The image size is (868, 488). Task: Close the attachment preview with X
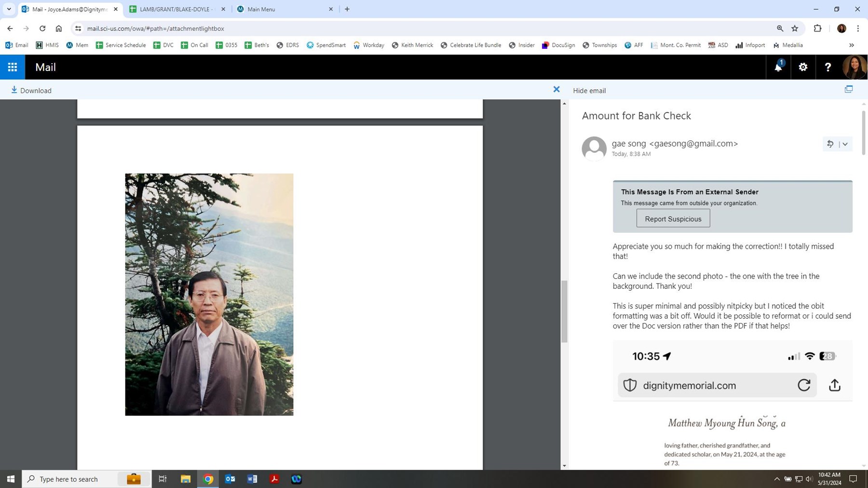pyautogui.click(x=556, y=89)
